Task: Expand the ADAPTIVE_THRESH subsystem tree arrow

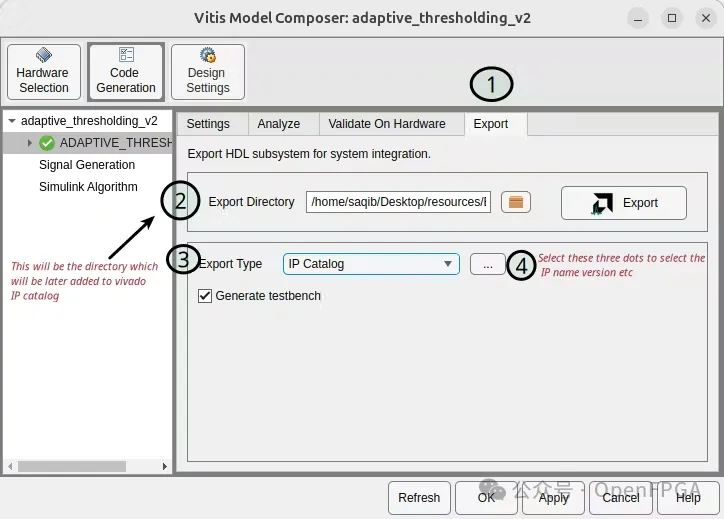Action: click(30, 143)
